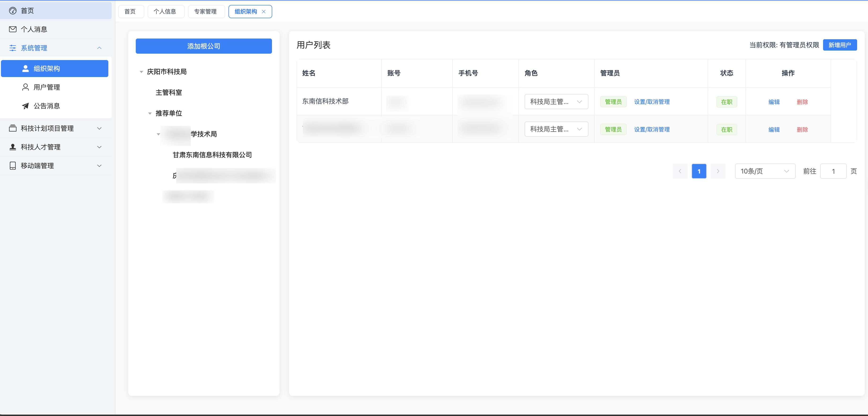
Task: Click 删除 in the second user row
Action: click(802, 130)
